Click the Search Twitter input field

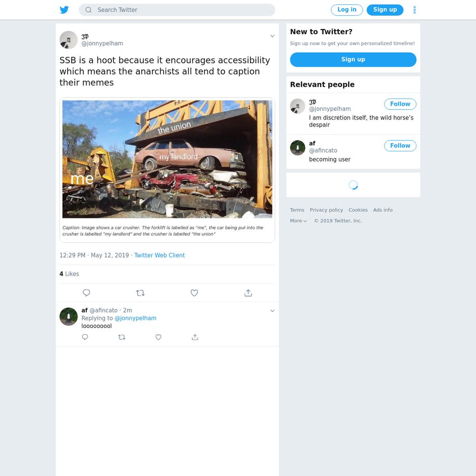point(177,10)
